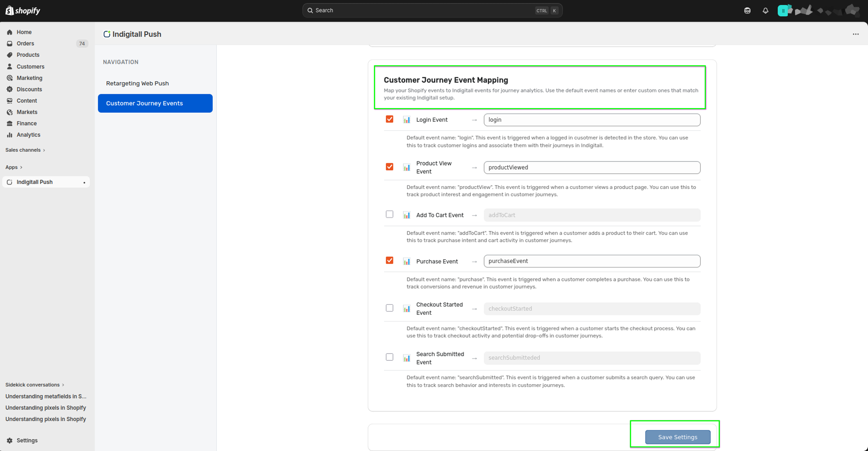Click the Discounts icon
Viewport: 868px width, 451px height.
click(x=9, y=89)
